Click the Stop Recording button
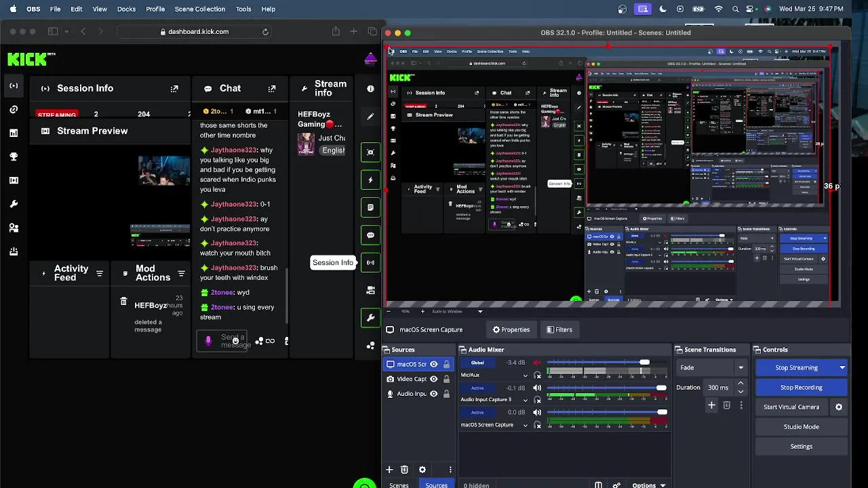868x488 pixels. [x=801, y=388]
